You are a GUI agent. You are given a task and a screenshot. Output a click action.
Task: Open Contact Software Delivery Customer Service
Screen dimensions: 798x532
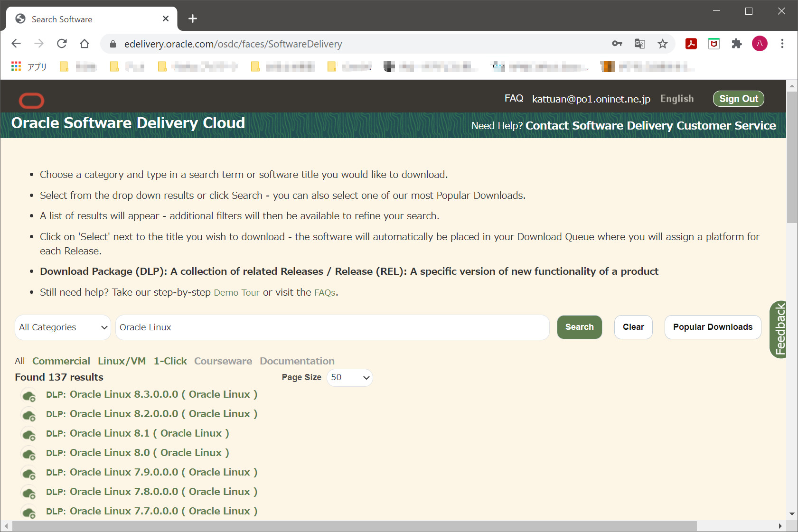(x=650, y=126)
